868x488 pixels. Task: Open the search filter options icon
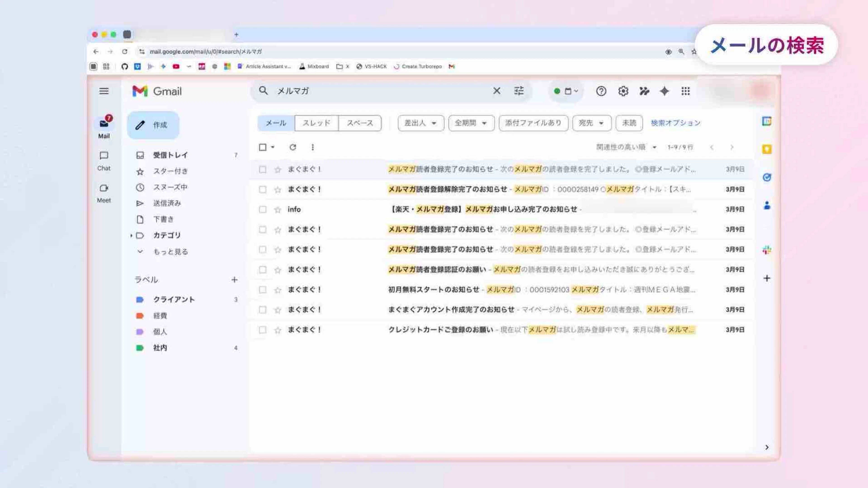coord(519,91)
